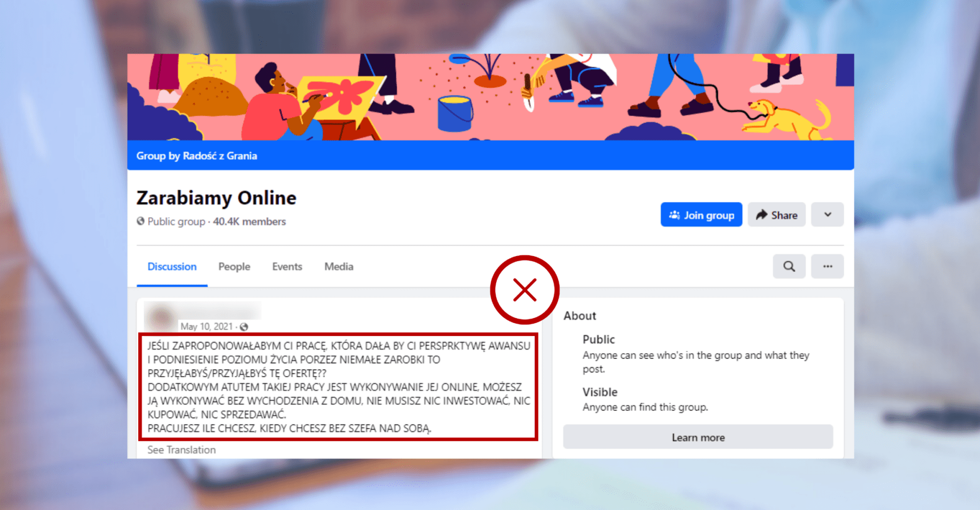Expand the chevron dropdown next to Share
This screenshot has width=980, height=510.
(x=827, y=215)
